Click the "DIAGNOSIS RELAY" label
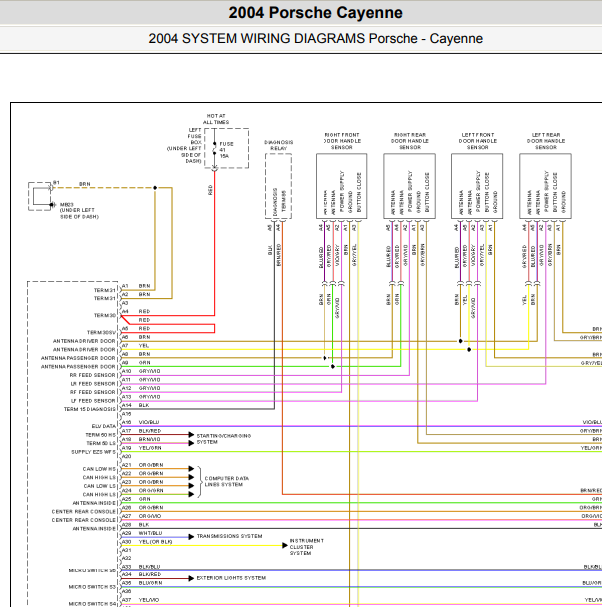Image resolution: width=602 pixels, height=607 pixels. (278, 145)
